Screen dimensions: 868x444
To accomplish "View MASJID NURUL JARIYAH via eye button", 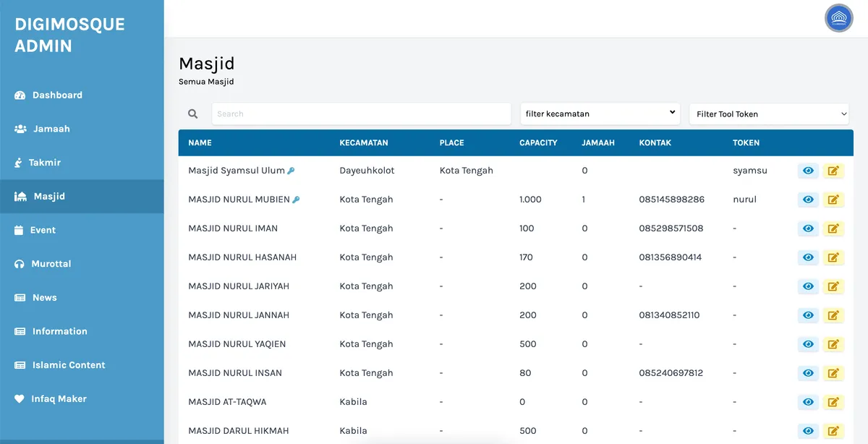I will tap(808, 286).
